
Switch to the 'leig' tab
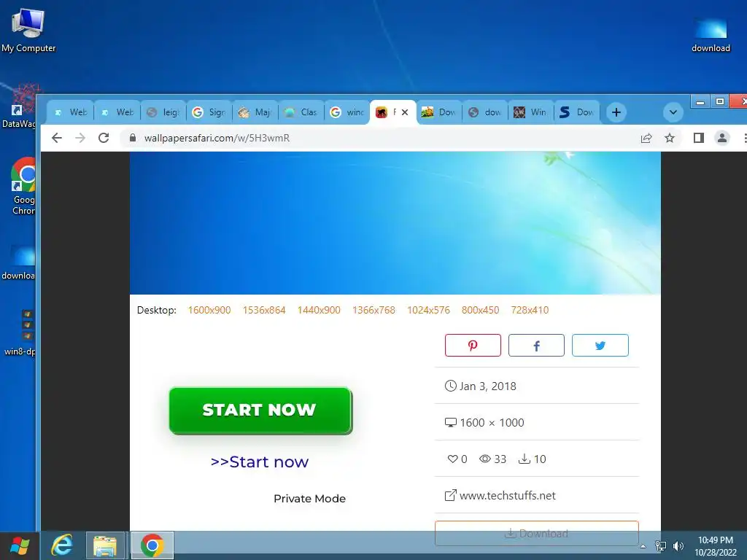(163, 112)
